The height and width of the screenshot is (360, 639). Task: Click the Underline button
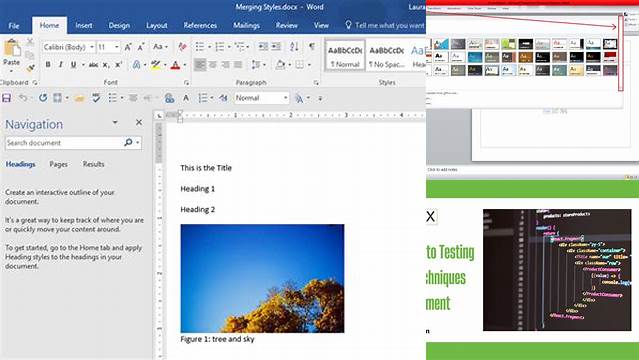(x=73, y=64)
